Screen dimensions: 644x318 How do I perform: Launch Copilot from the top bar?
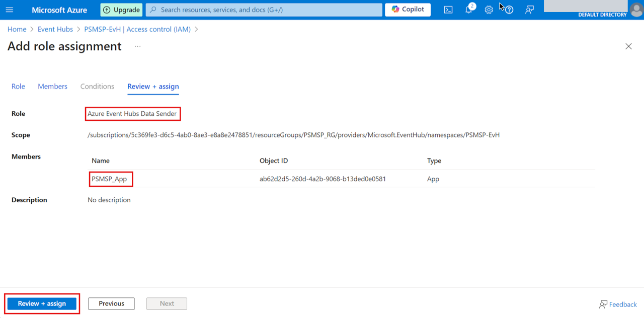click(x=408, y=10)
